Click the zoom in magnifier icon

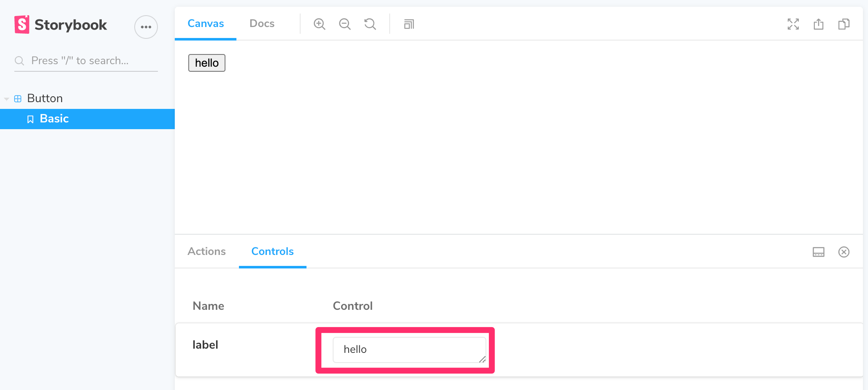319,24
